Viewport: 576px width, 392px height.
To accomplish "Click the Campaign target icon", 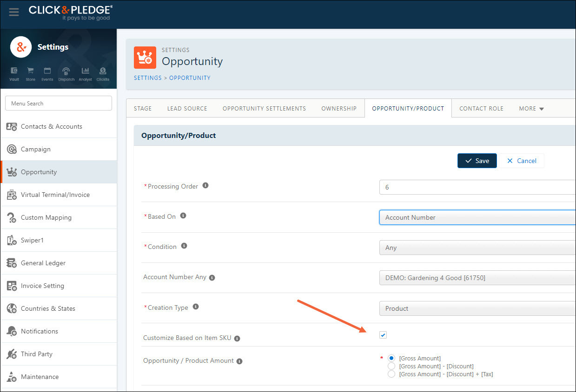I will 12,149.
